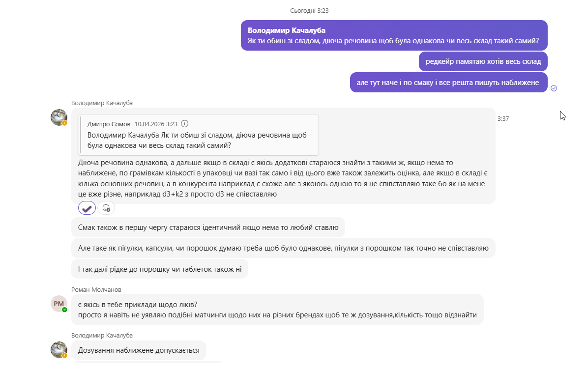Screen dimensions: 588x367
Task: Toggle the checkmark reaction under the reply
Action: pos(87,208)
